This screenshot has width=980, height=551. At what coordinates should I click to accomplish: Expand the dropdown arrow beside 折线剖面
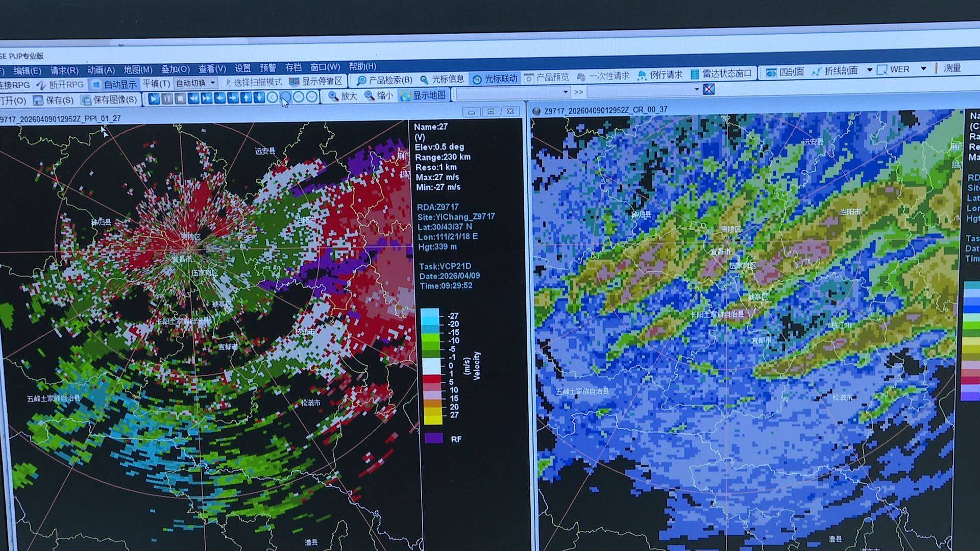pyautogui.click(x=870, y=70)
